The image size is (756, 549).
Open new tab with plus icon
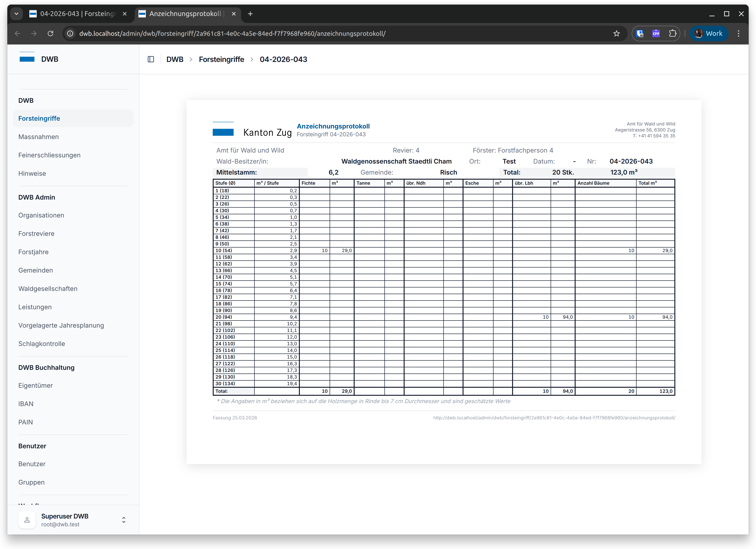tap(250, 14)
